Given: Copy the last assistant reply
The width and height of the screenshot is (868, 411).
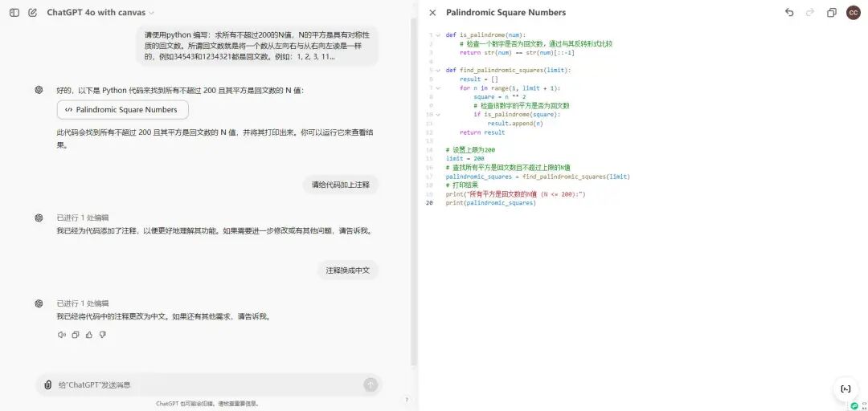Looking at the screenshot, I should [x=76, y=335].
